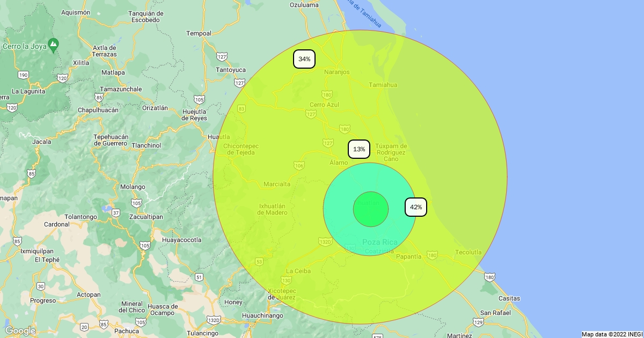Viewport: 644px width, 338px height.
Task: Click the 132D shield west of Poza Rica
Action: click(325, 242)
